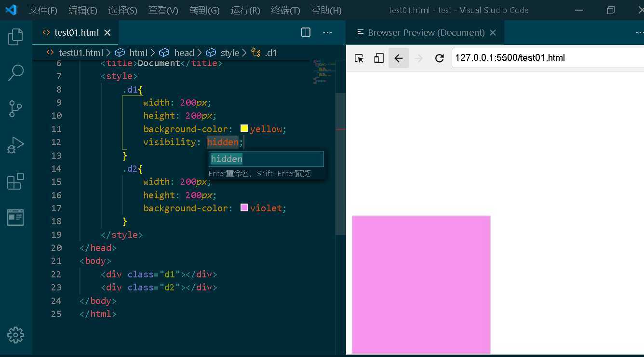The image size is (644, 357).
Task: Click the style breadcrumb segment
Action: (x=229, y=53)
